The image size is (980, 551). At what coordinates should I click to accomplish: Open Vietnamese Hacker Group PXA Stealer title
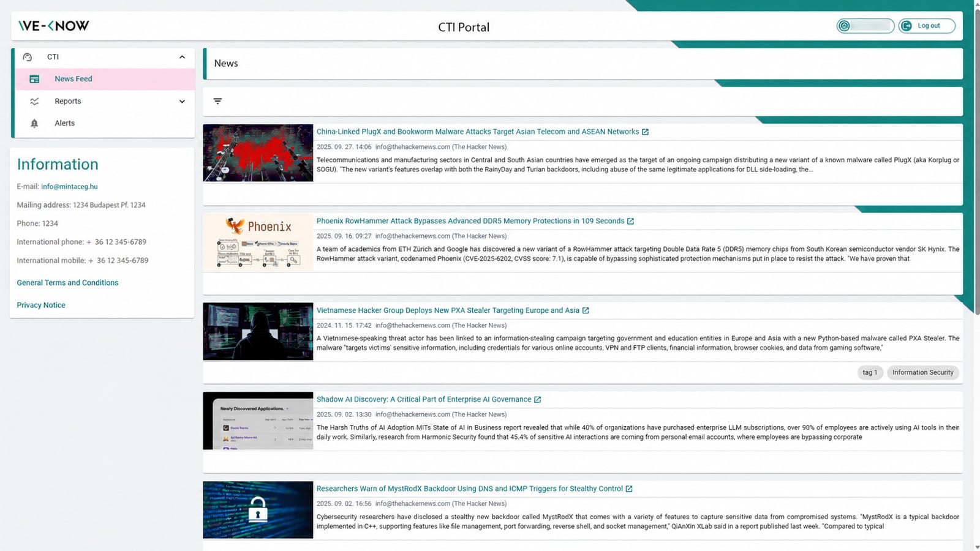448,310
